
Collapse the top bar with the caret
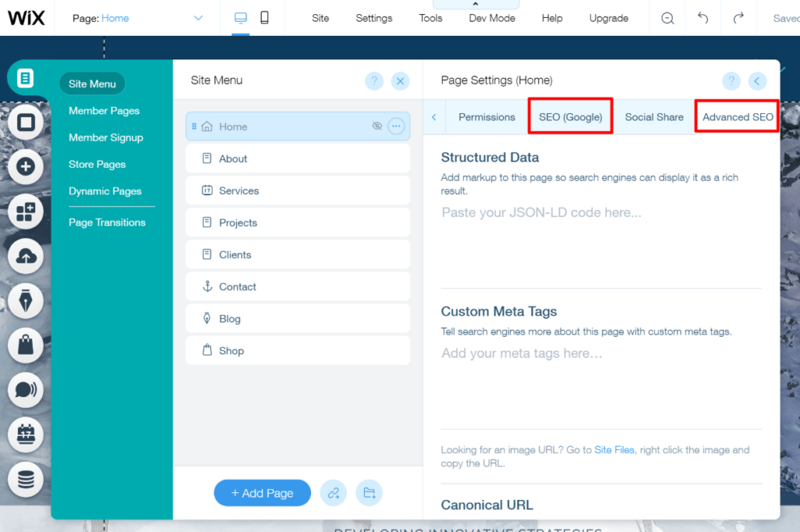click(x=476, y=4)
